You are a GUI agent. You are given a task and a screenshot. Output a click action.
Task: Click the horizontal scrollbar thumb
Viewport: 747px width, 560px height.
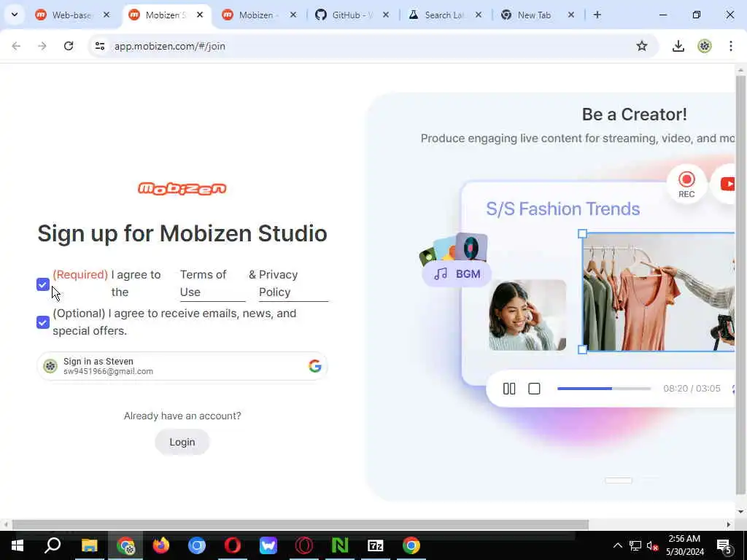tap(300, 524)
